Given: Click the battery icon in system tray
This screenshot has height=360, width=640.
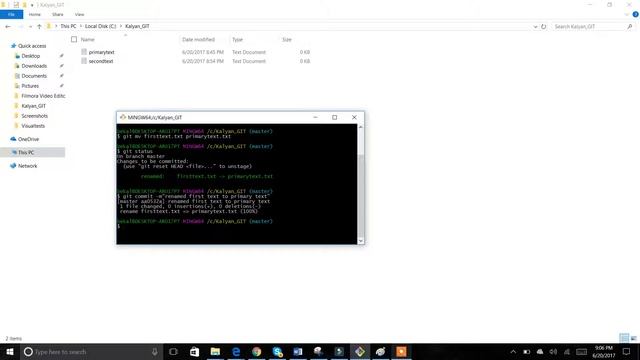Looking at the screenshot, I should click(x=527, y=351).
